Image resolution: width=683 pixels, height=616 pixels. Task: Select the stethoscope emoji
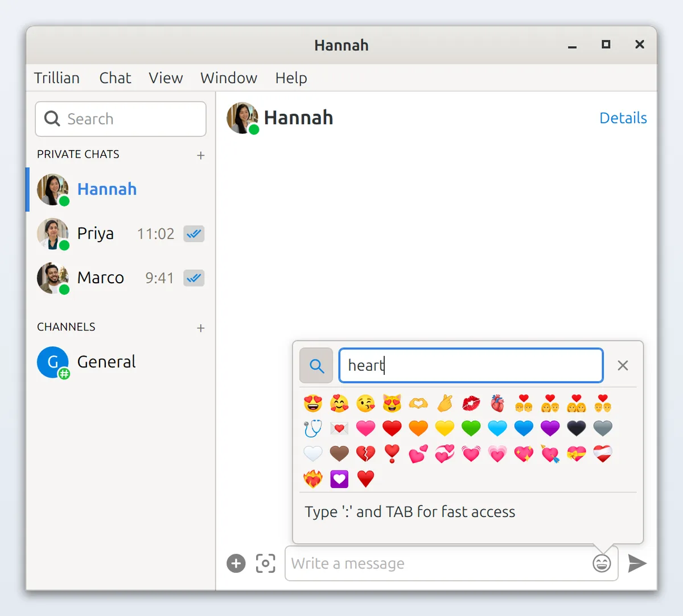pyautogui.click(x=313, y=428)
